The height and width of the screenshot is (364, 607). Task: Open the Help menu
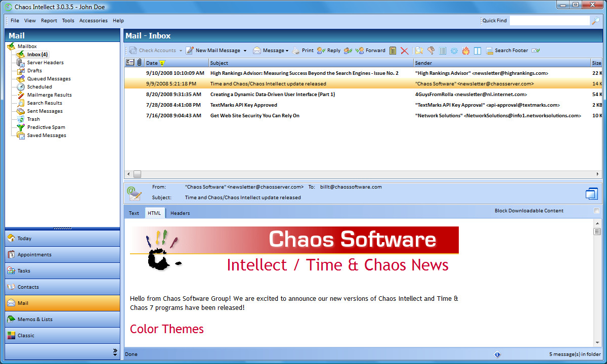click(x=118, y=21)
